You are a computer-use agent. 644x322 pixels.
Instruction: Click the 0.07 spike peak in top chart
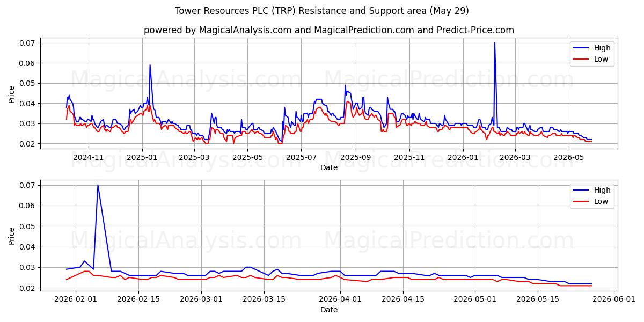click(494, 43)
